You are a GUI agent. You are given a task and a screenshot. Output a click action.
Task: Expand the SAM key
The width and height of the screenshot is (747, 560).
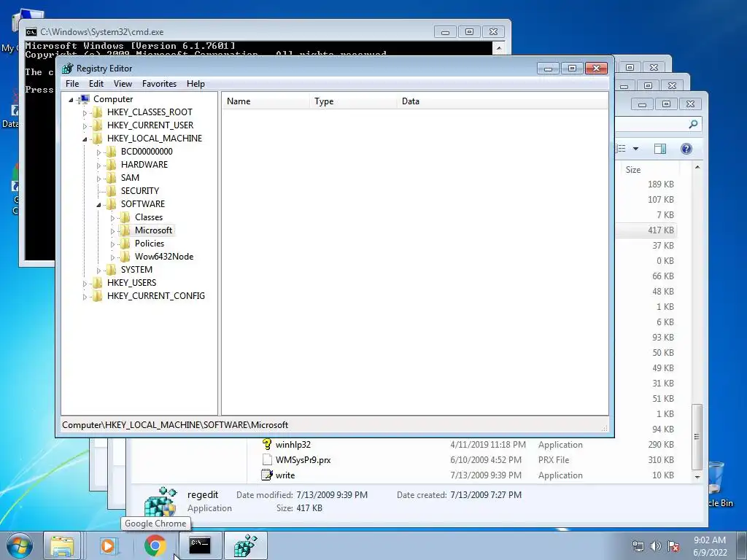98,179
